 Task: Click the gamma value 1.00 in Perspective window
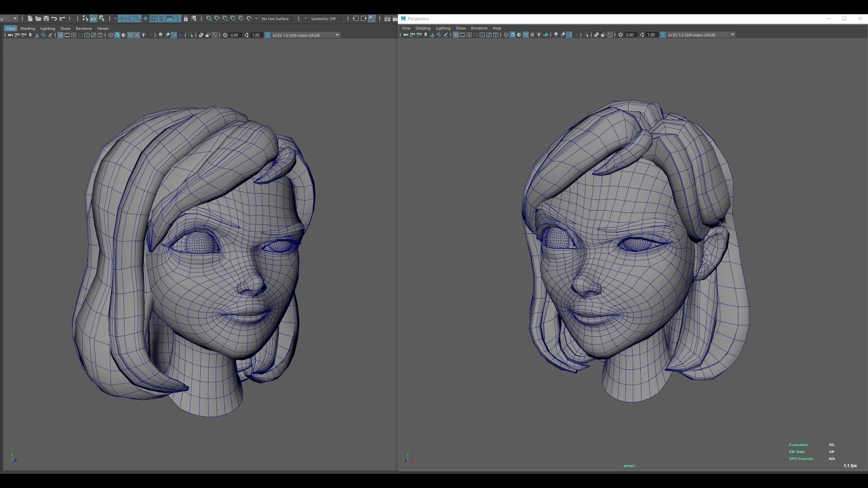[651, 35]
